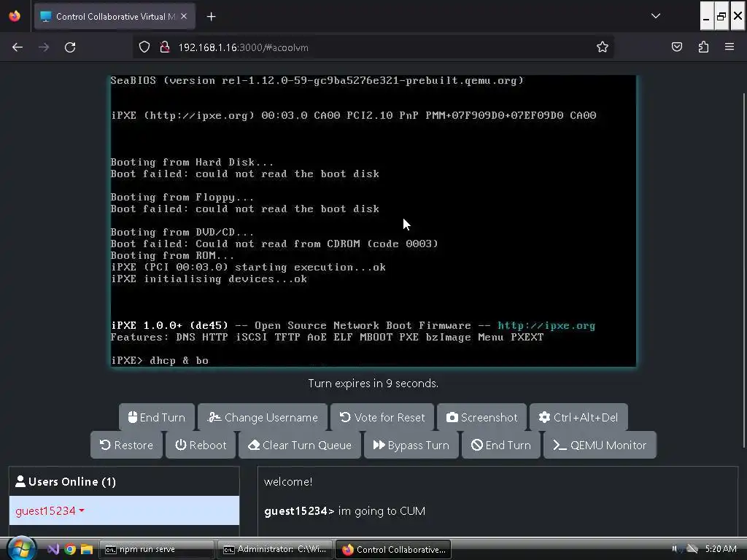This screenshot has width=747, height=560.
Task: Open the Pocket save icon
Action: (676, 47)
